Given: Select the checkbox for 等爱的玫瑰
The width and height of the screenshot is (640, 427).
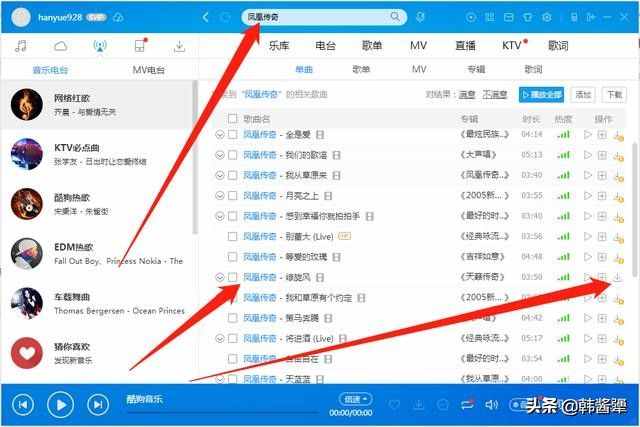Looking at the screenshot, I should tap(233, 257).
